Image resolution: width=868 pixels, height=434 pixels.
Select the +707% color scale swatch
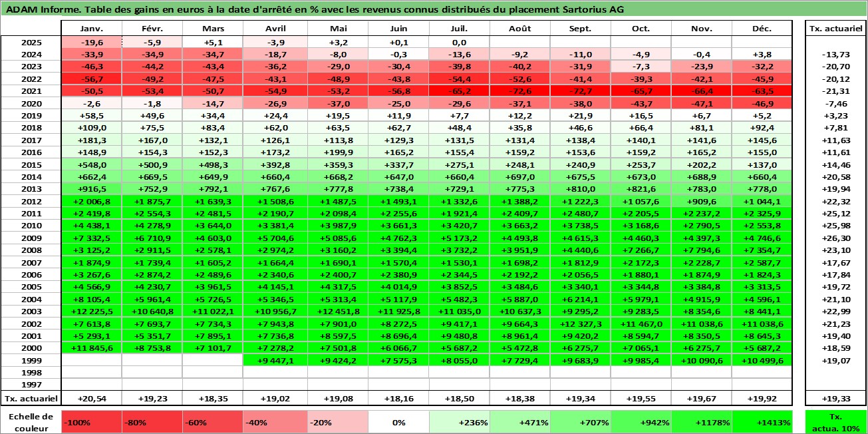click(x=580, y=422)
